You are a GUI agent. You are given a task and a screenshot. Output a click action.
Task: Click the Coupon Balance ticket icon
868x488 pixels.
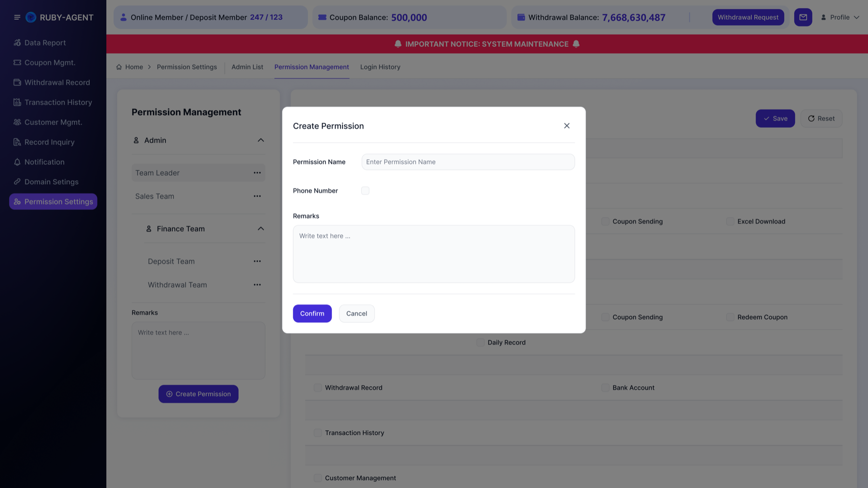(322, 17)
